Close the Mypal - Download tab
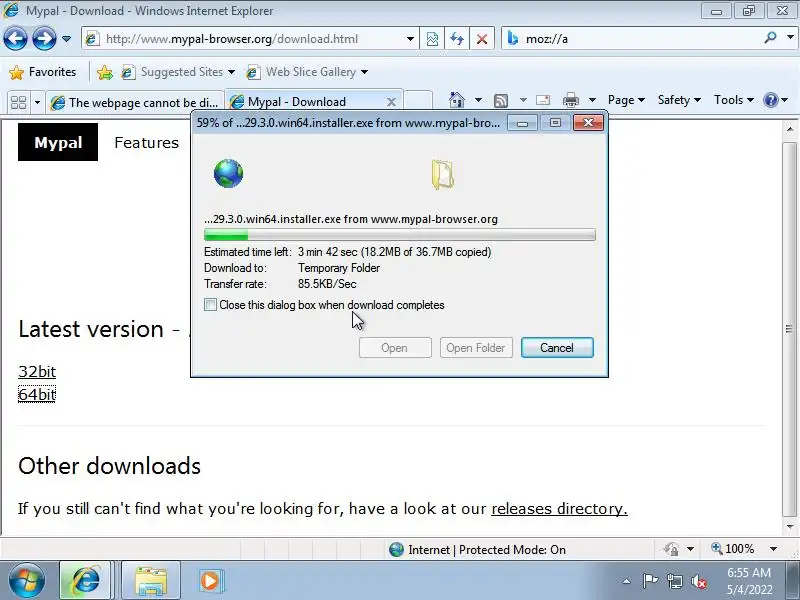 (x=391, y=102)
